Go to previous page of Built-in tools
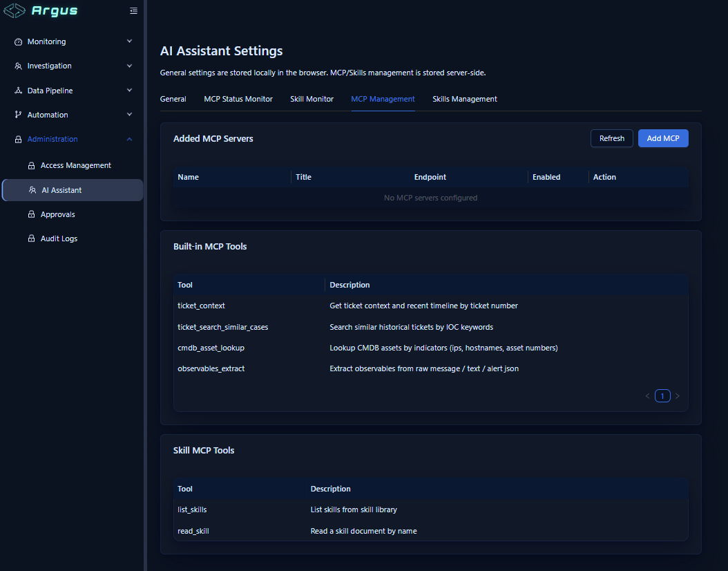This screenshot has height=571, width=728. click(648, 396)
